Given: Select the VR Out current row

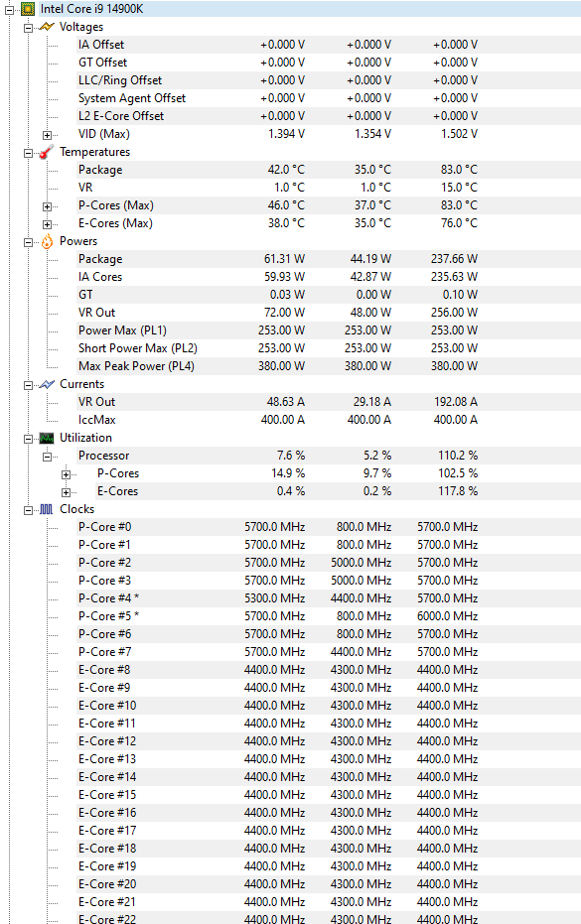Looking at the screenshot, I should pos(329,402).
